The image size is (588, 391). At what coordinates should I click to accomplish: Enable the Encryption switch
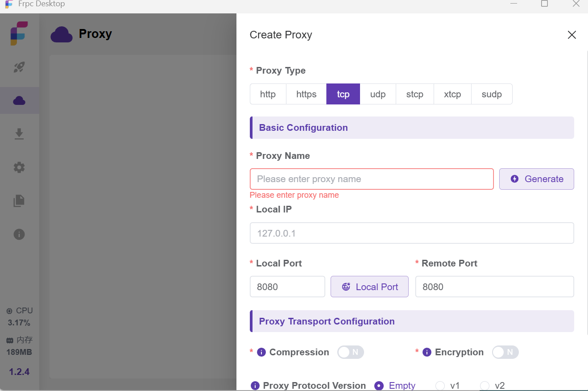tap(505, 352)
